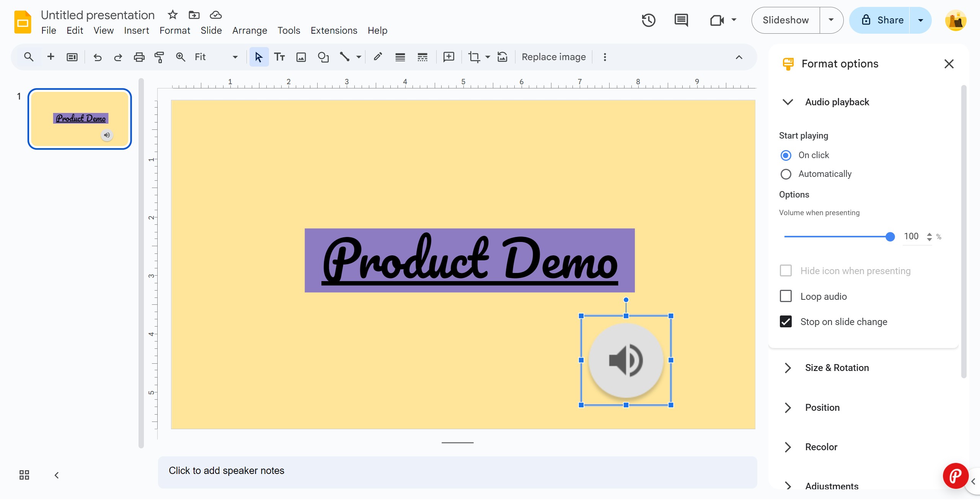The width and height of the screenshot is (980, 500).
Task: Activate the crop image tool
Action: (474, 57)
